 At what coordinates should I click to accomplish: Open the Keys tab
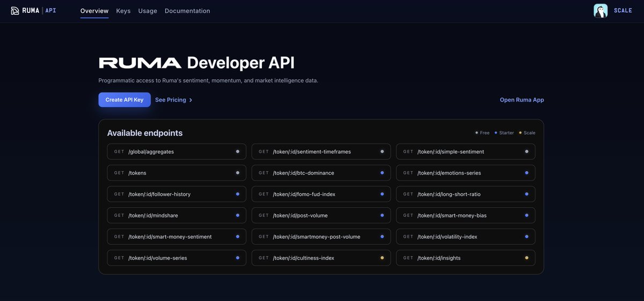(123, 11)
